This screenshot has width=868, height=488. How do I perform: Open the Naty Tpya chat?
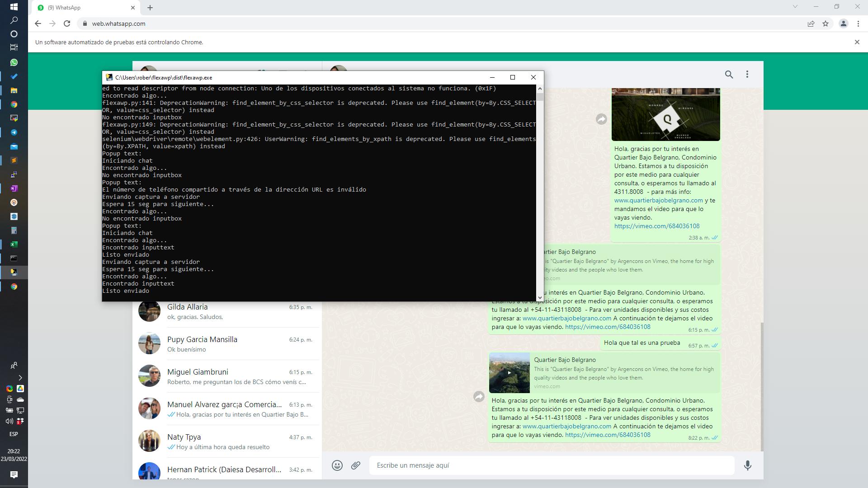pyautogui.click(x=226, y=441)
